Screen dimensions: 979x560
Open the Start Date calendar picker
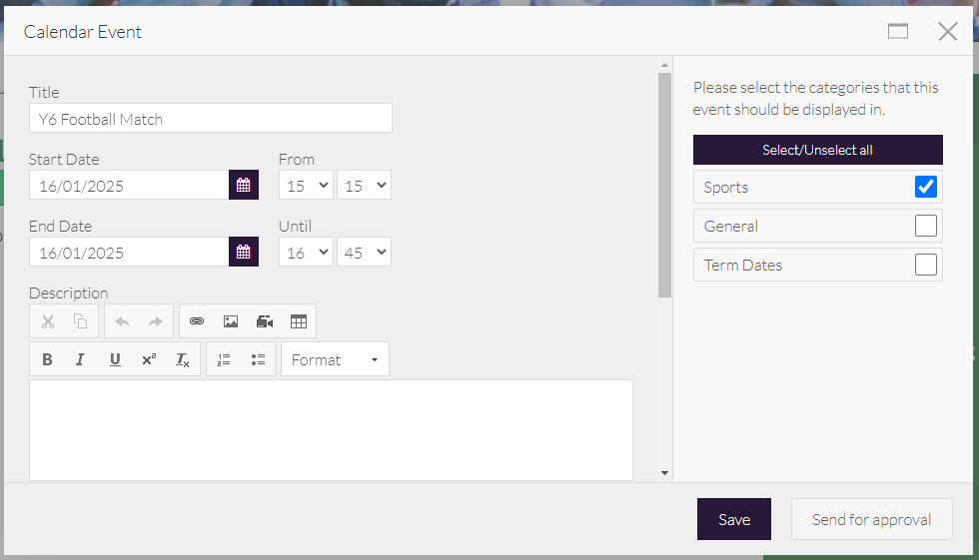(243, 185)
